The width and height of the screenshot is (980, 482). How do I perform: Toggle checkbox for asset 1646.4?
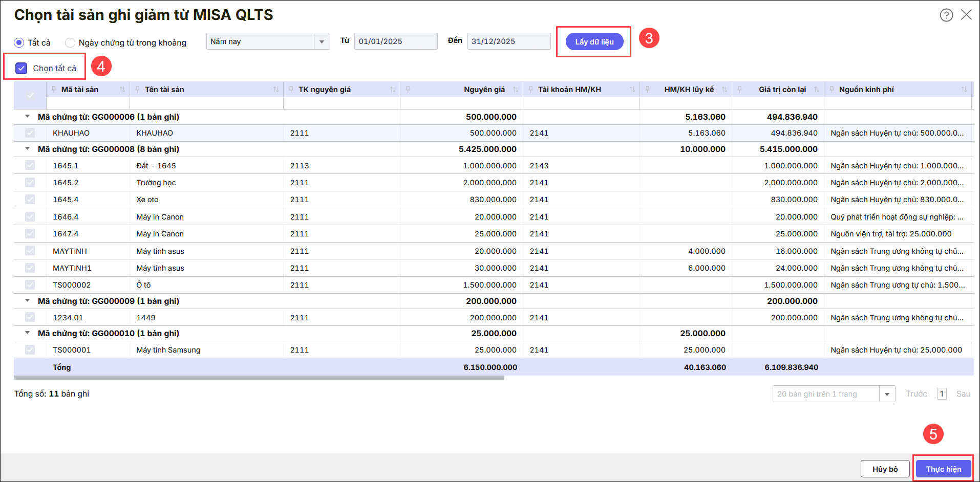[x=30, y=217]
